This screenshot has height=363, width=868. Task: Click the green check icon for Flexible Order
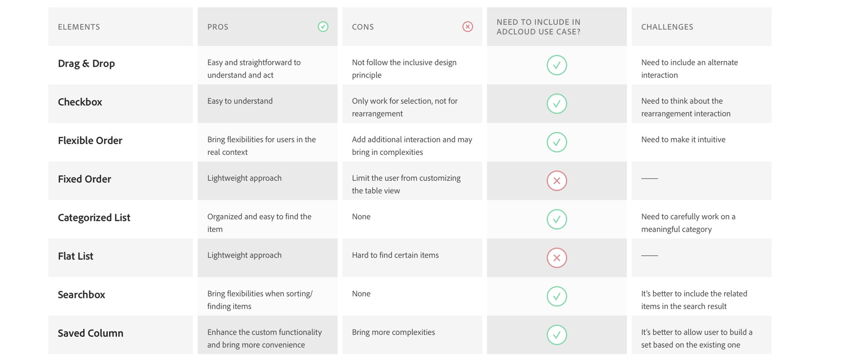557,142
